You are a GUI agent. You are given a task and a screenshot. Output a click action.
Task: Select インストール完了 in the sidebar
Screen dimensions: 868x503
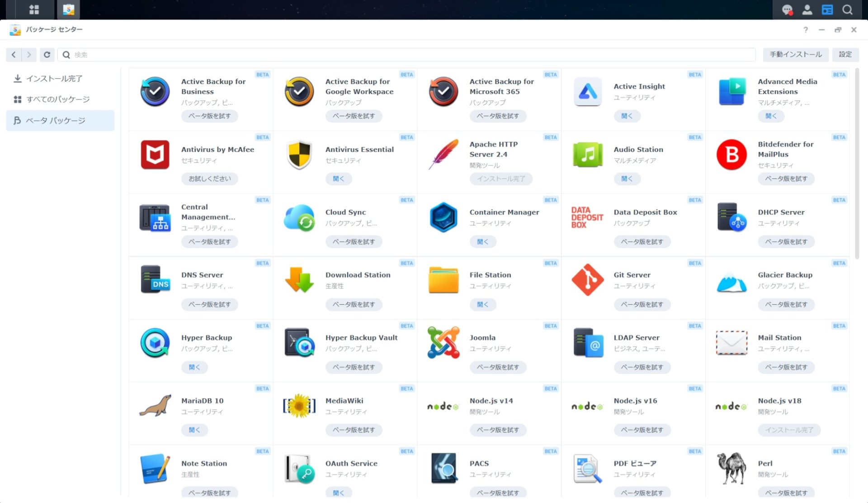(54, 78)
